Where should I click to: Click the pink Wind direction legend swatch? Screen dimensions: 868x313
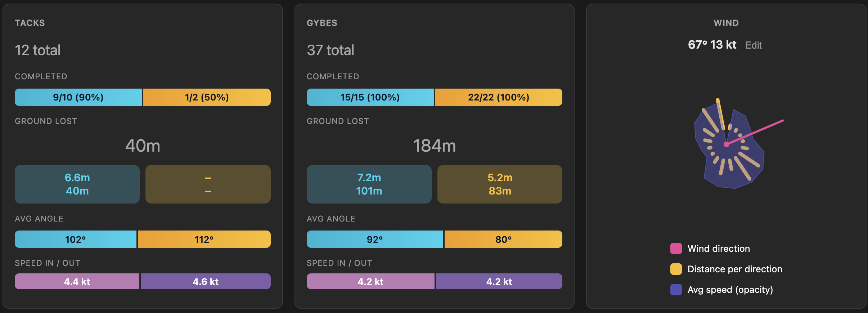(x=676, y=248)
